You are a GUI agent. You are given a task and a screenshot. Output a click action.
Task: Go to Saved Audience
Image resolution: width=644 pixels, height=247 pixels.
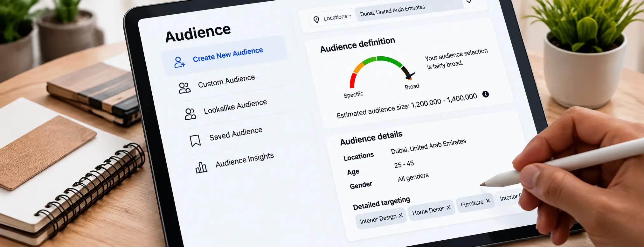[x=236, y=134]
